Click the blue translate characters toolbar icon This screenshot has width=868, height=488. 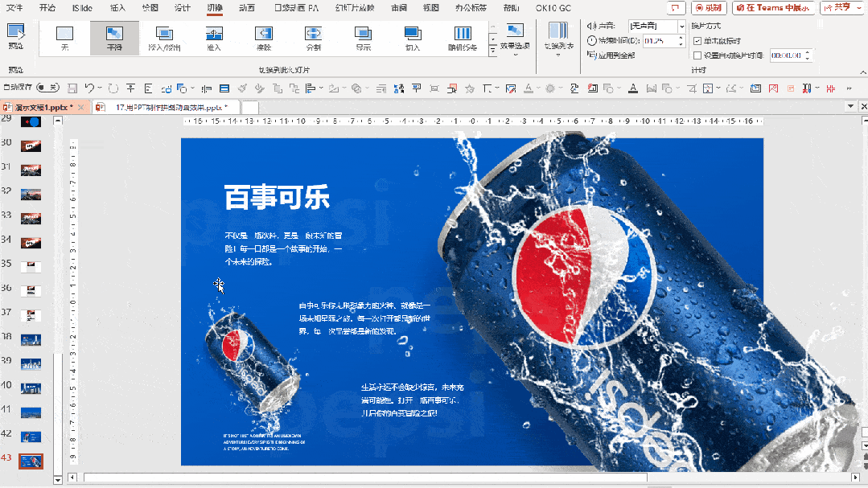coord(398,88)
